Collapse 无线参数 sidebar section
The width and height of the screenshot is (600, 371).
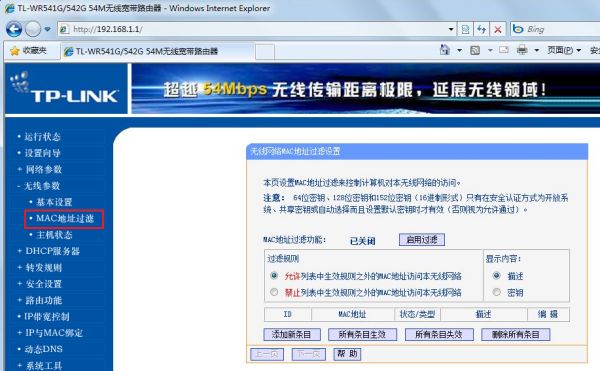coord(42,186)
